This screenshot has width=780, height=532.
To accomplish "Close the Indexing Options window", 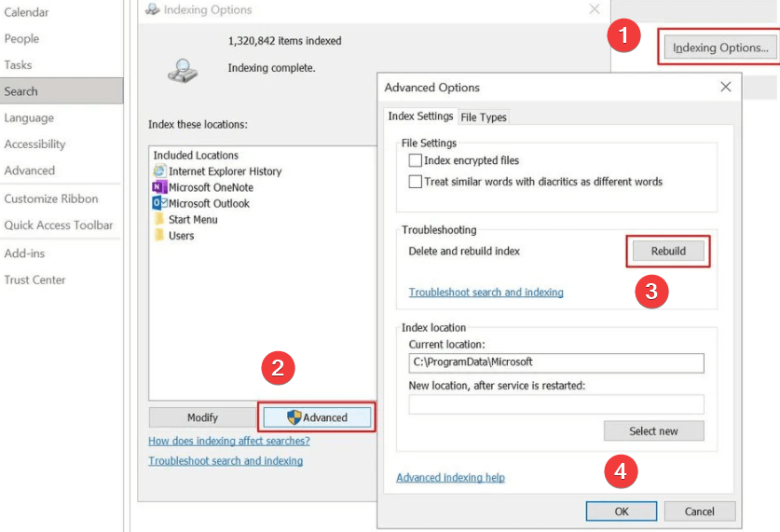I will coord(594,9).
